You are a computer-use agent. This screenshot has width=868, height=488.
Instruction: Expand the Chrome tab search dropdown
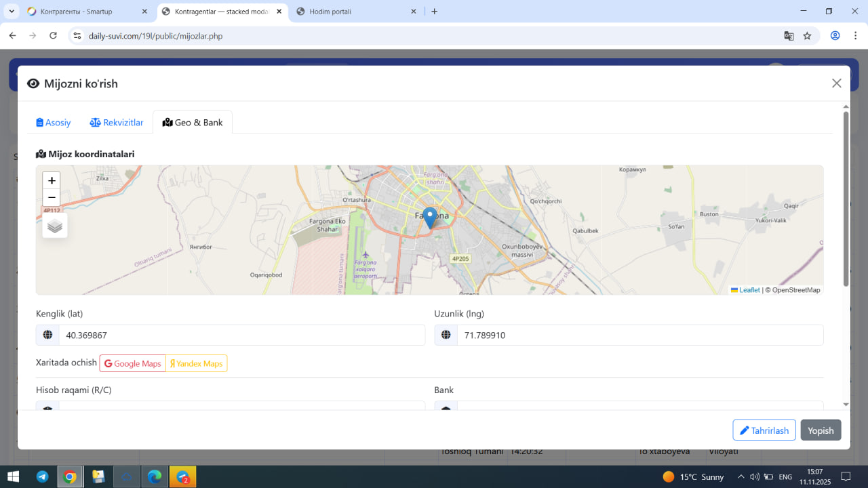click(x=12, y=12)
